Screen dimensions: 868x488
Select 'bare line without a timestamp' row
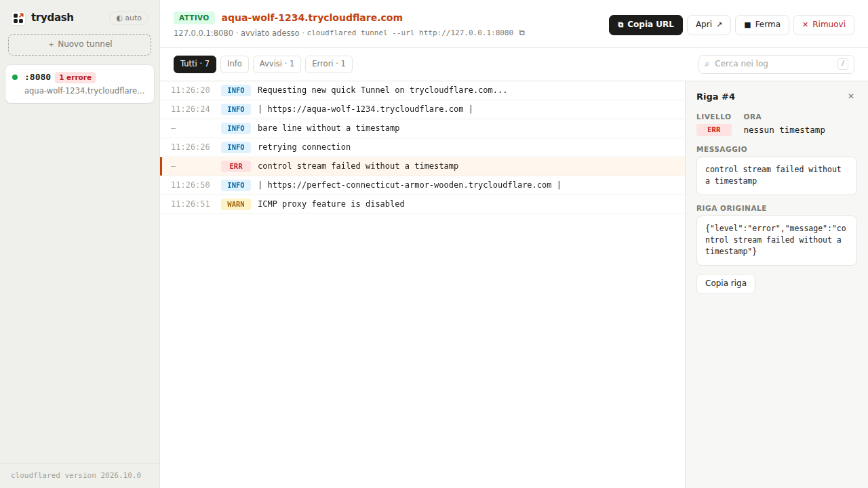pos(422,129)
